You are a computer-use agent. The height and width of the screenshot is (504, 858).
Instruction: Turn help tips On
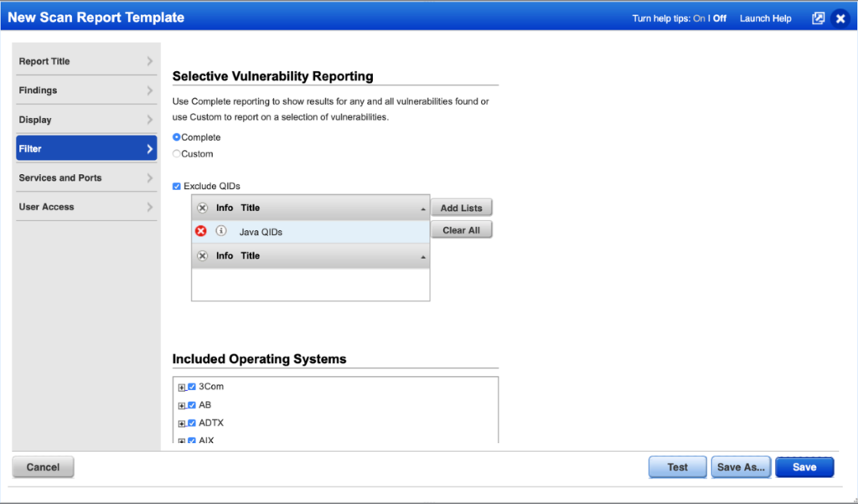point(699,18)
